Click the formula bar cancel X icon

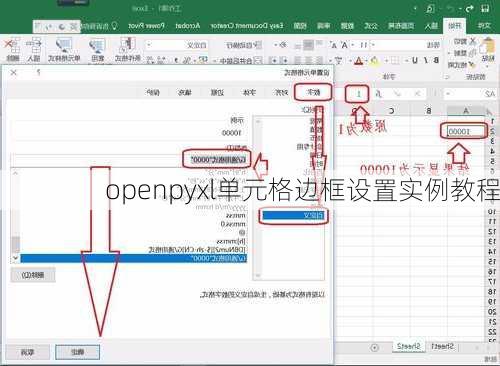(417, 94)
